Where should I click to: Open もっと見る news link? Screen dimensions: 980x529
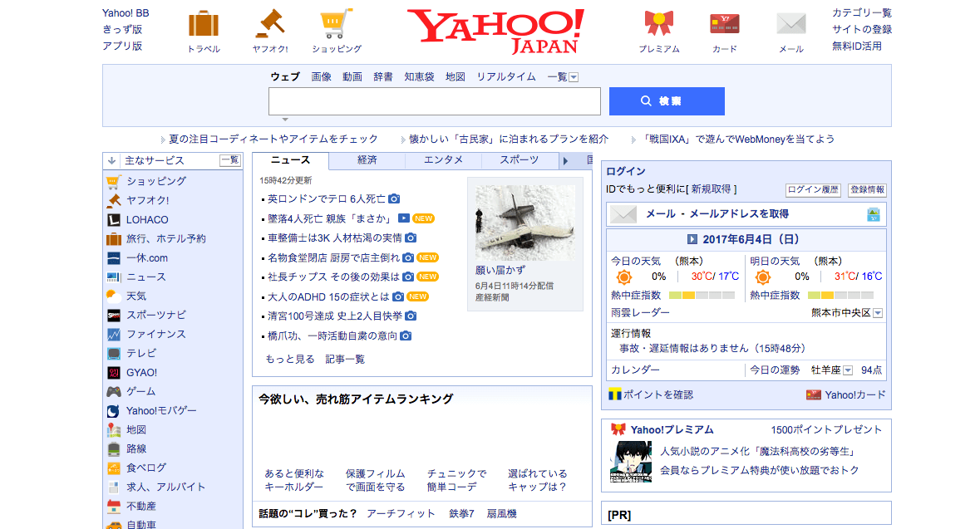pos(290,359)
